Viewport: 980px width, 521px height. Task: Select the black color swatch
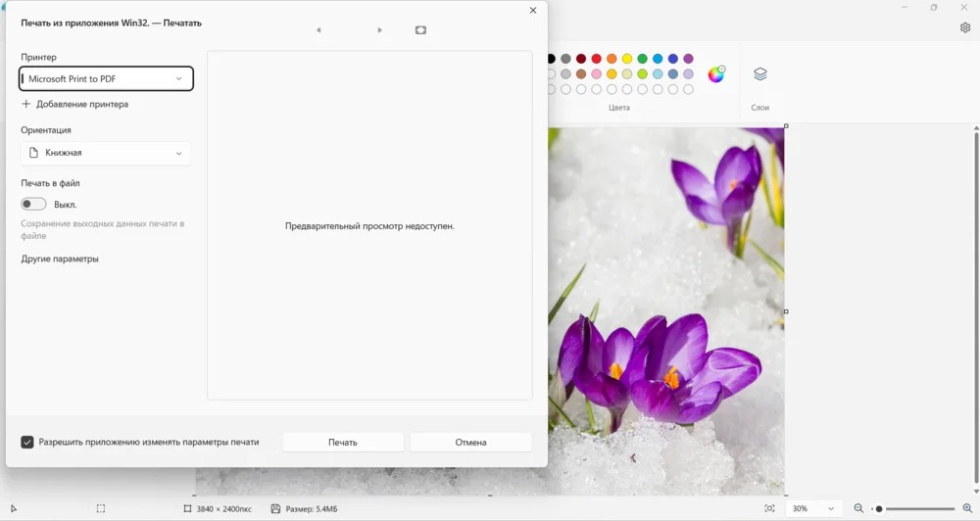click(x=551, y=59)
